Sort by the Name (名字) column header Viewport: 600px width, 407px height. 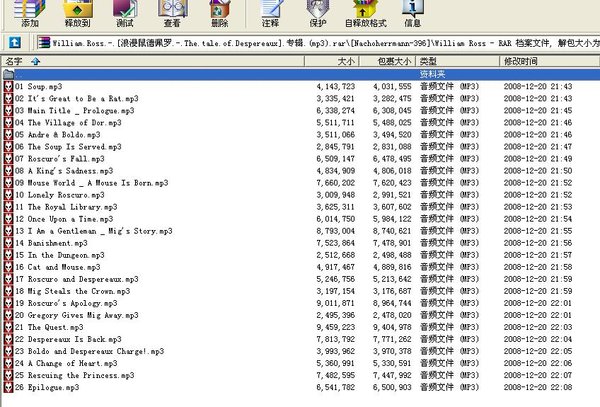pos(153,61)
